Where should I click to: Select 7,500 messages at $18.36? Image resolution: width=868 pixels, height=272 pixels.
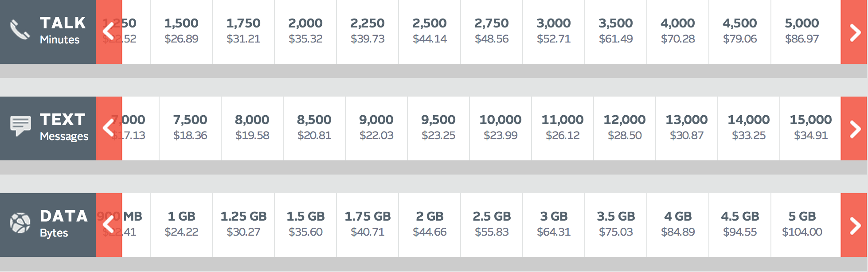190,128
